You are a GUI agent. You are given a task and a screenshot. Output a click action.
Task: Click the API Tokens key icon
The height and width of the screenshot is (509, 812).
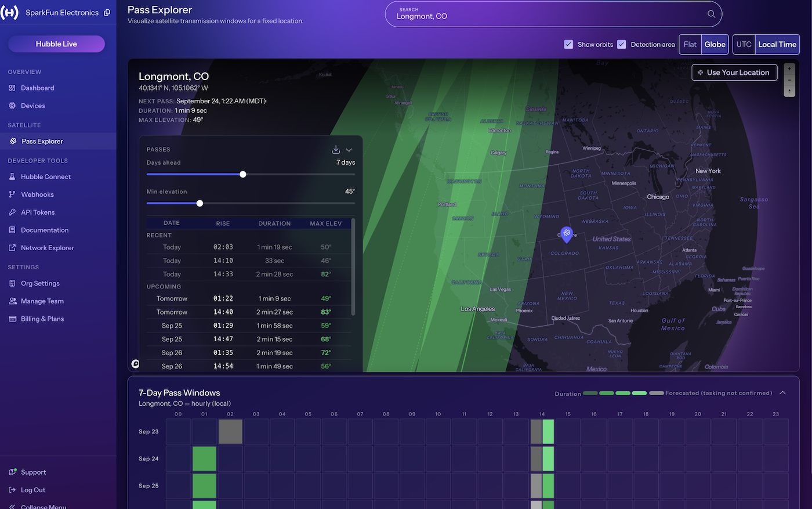12,212
